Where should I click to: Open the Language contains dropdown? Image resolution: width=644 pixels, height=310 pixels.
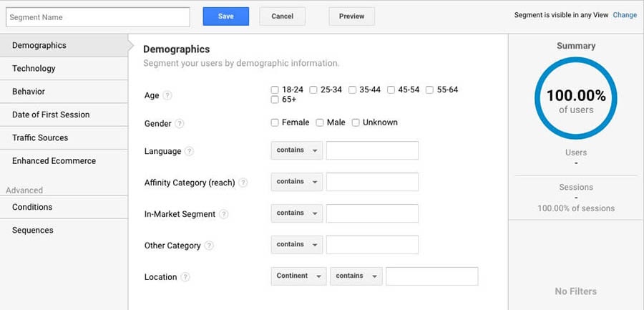tap(297, 150)
